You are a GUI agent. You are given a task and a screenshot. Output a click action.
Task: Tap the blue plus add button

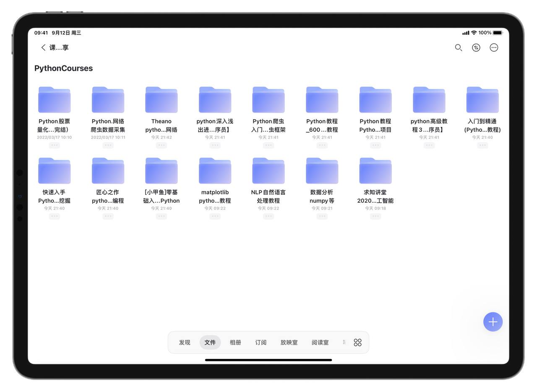[x=493, y=322]
